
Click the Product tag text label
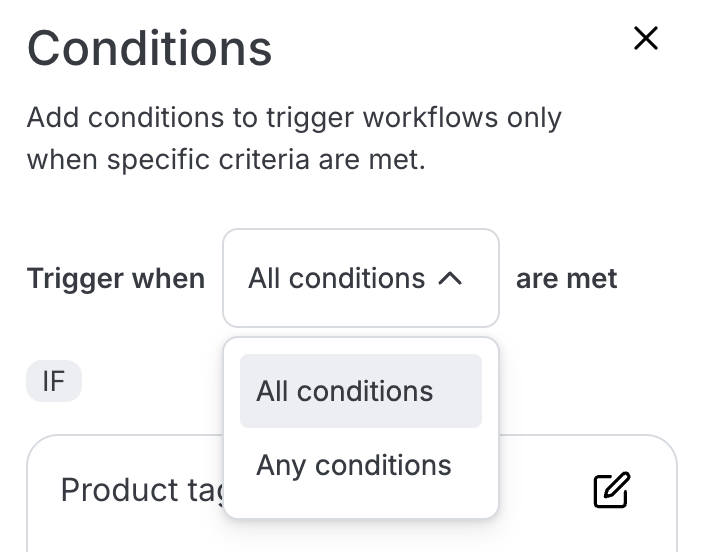(140, 490)
